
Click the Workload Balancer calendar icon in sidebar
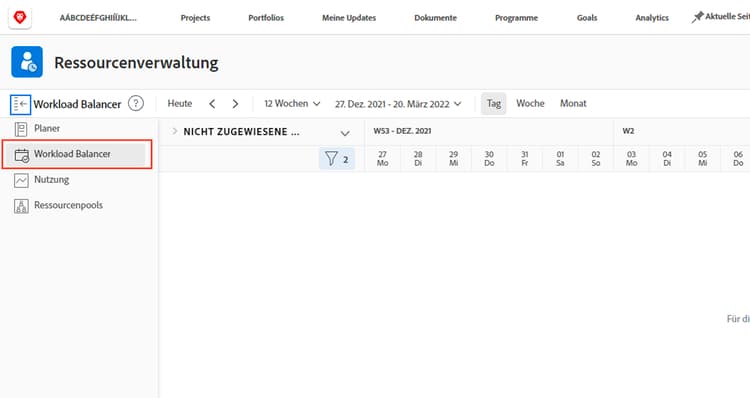(22, 155)
